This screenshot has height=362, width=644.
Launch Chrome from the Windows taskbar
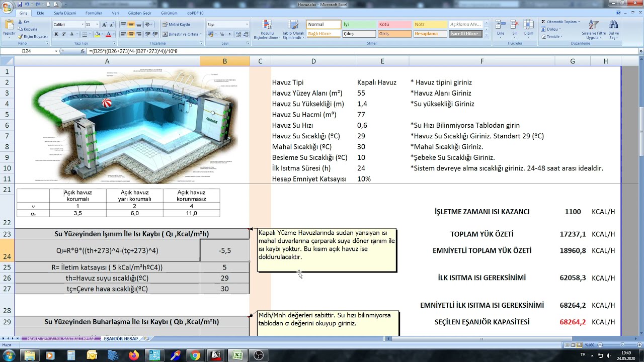[195, 355]
